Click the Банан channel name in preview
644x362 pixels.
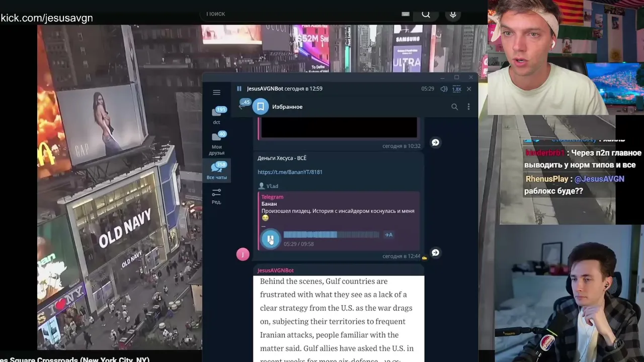tap(269, 204)
